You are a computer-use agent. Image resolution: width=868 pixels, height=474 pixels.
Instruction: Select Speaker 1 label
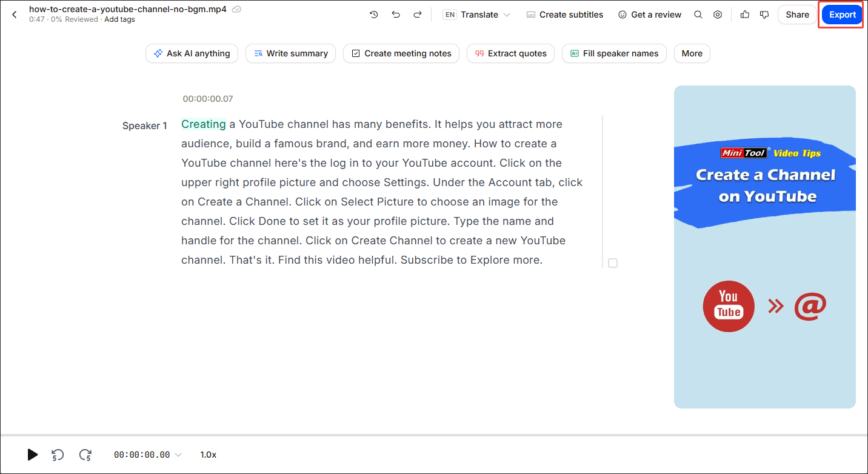pos(145,125)
